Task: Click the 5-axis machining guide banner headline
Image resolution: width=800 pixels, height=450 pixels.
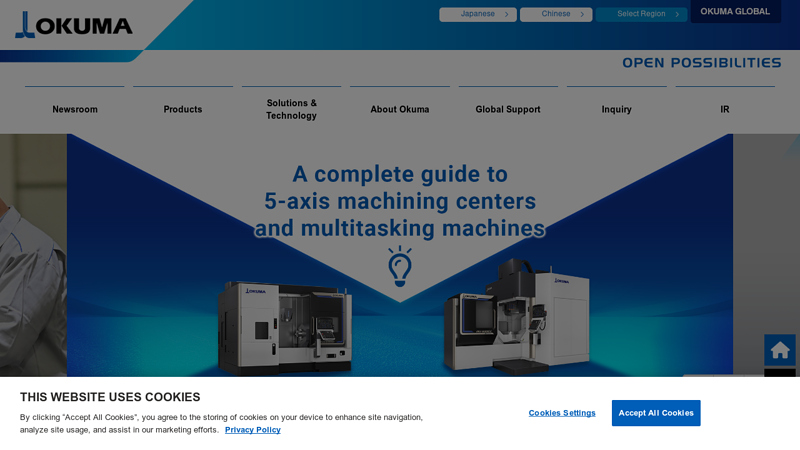Action: tap(400, 202)
